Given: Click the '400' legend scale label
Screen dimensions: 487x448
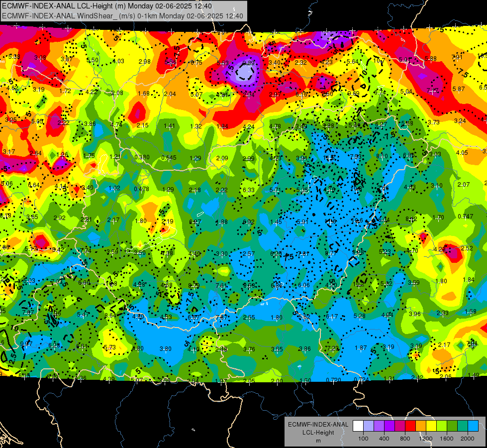Looking at the screenshot, I should coord(384,439).
